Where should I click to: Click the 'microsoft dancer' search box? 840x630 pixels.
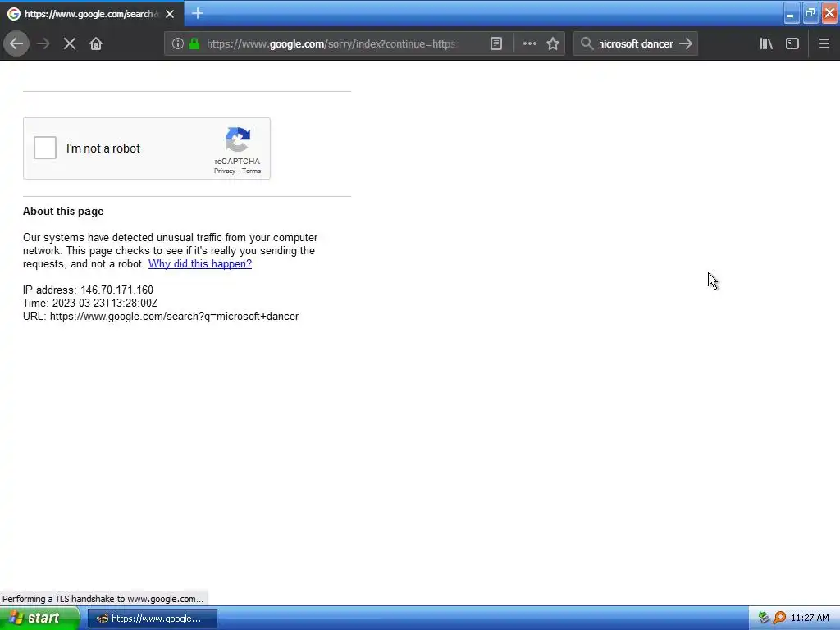[x=636, y=44]
